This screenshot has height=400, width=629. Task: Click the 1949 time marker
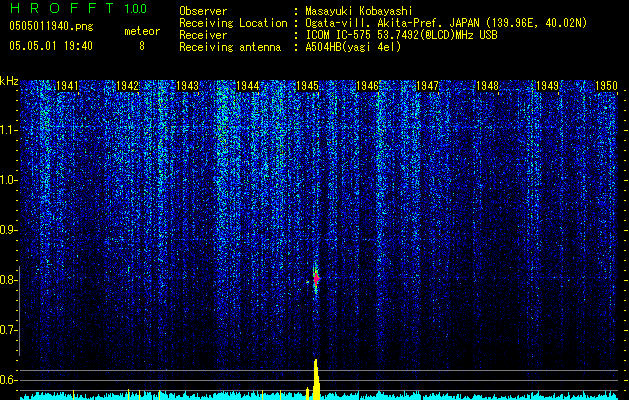548,85
